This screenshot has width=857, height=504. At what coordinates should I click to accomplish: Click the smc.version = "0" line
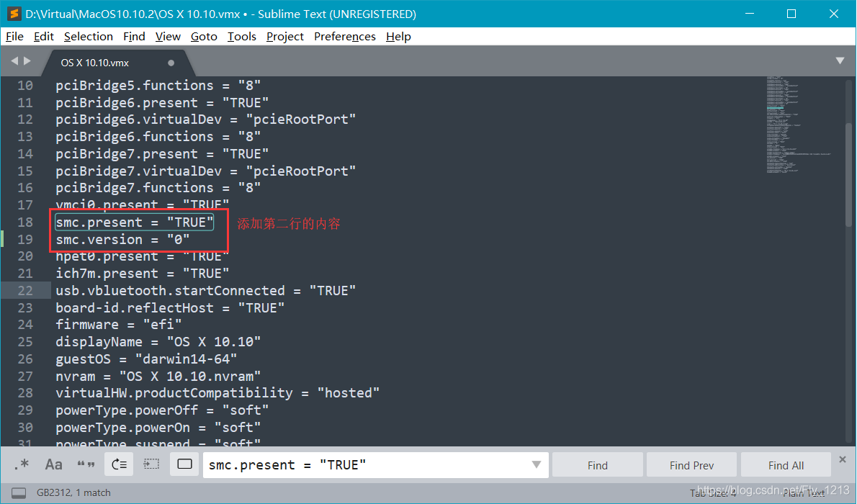click(x=122, y=240)
